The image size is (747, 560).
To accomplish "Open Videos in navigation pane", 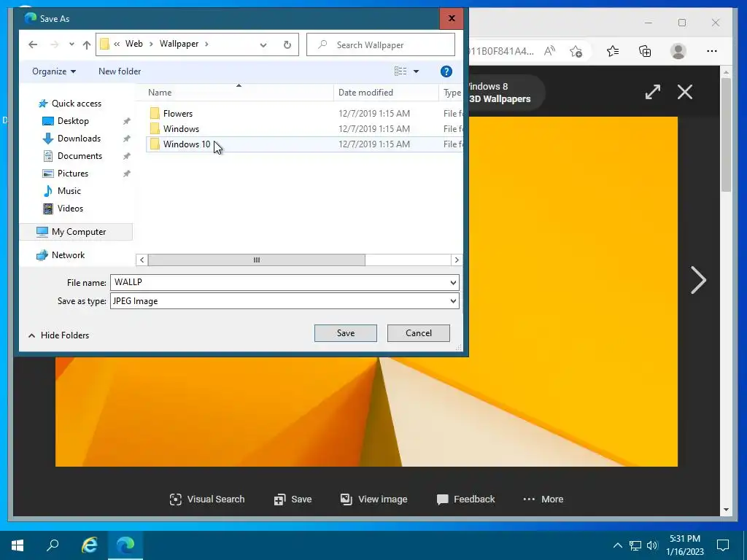I will (x=70, y=209).
